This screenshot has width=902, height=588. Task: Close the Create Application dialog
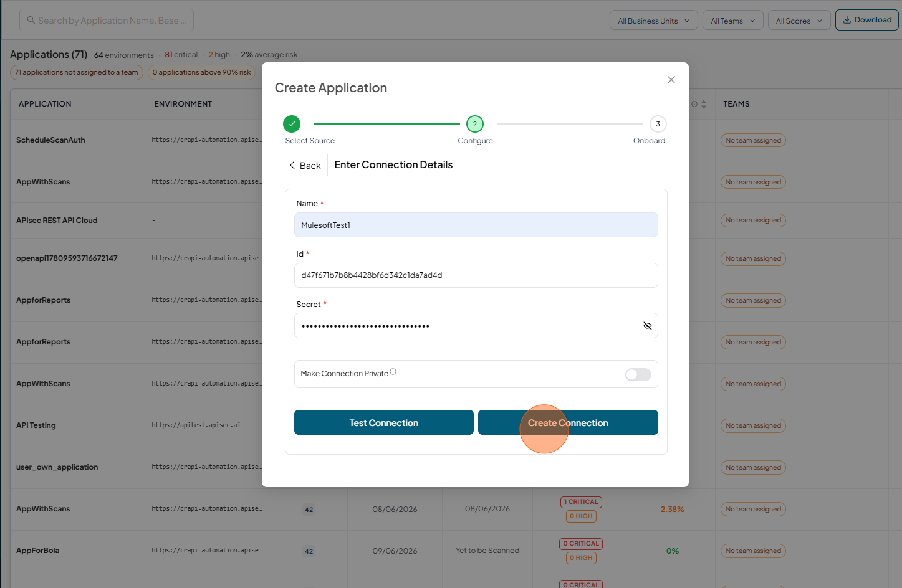pyautogui.click(x=671, y=80)
